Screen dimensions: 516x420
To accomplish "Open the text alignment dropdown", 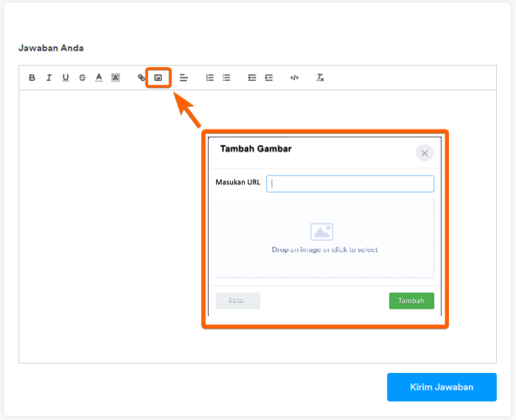I will click(184, 77).
